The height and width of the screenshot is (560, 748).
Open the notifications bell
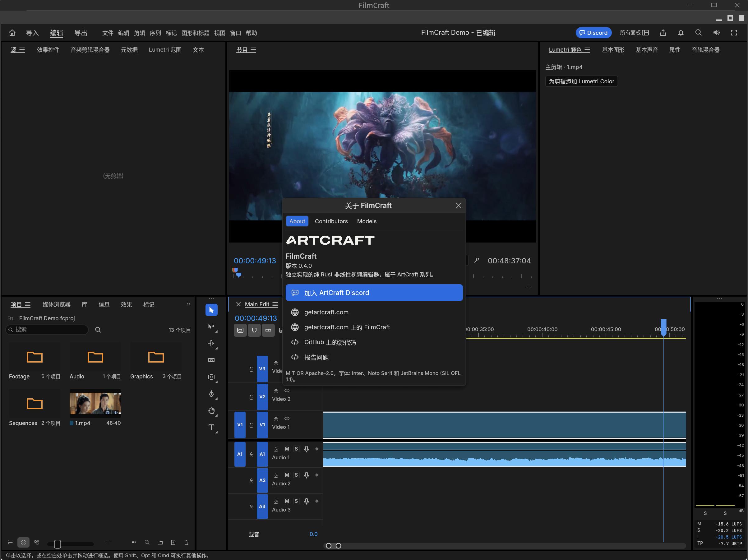pyautogui.click(x=681, y=33)
